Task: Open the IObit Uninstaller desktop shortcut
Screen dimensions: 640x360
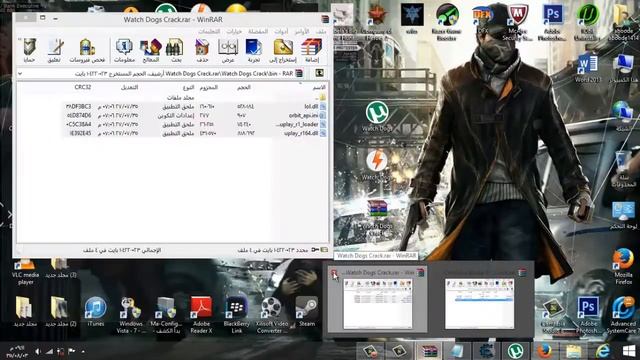Action: [587, 22]
